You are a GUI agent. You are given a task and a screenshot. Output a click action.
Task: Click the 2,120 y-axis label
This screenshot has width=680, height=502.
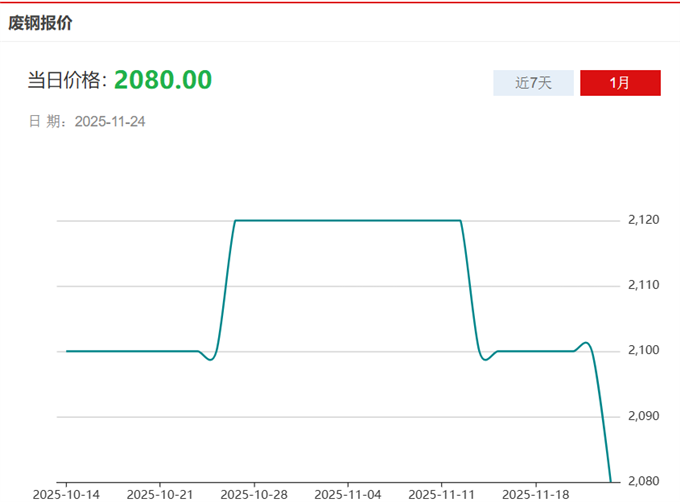point(645,220)
